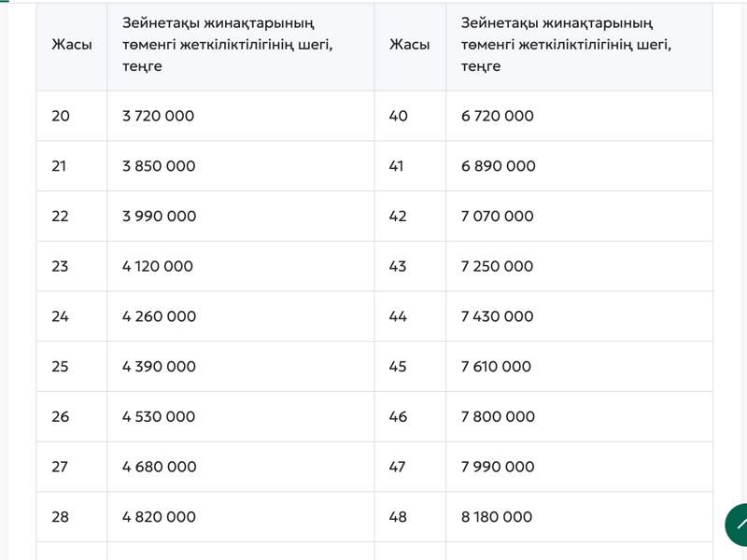Select the 4 820 000 amount cell
This screenshot has height=560, width=747.
coord(157,516)
